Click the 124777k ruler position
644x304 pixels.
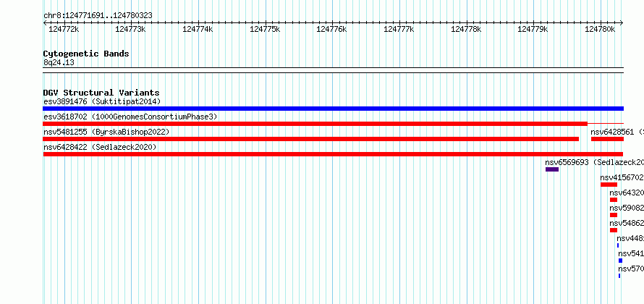click(399, 29)
